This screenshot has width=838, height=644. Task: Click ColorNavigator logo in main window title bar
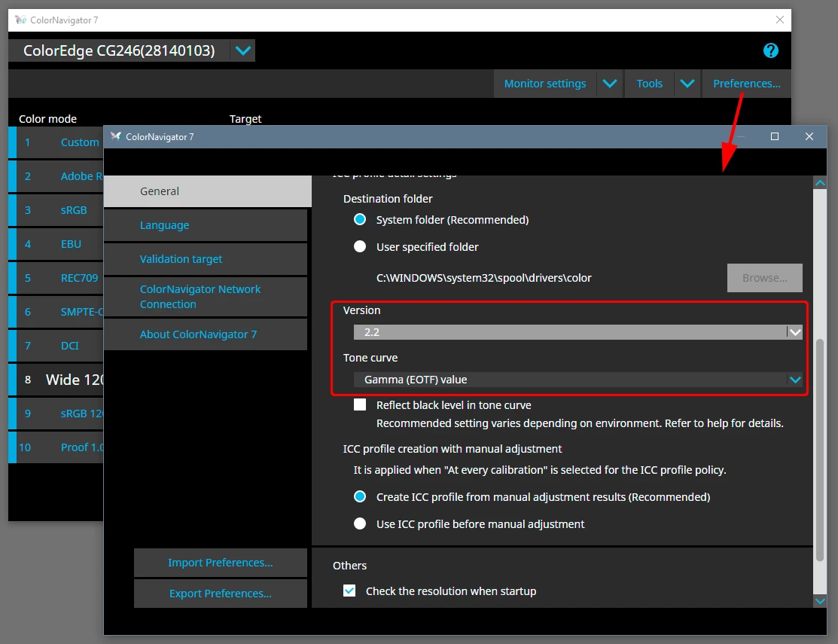tap(21, 20)
